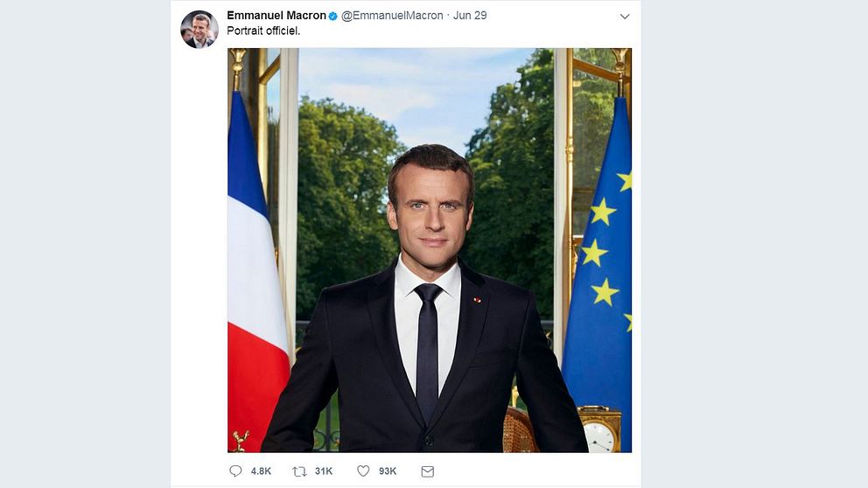The width and height of the screenshot is (868, 488).
Task: Expand the tweet options chevron
Action: [x=625, y=17]
